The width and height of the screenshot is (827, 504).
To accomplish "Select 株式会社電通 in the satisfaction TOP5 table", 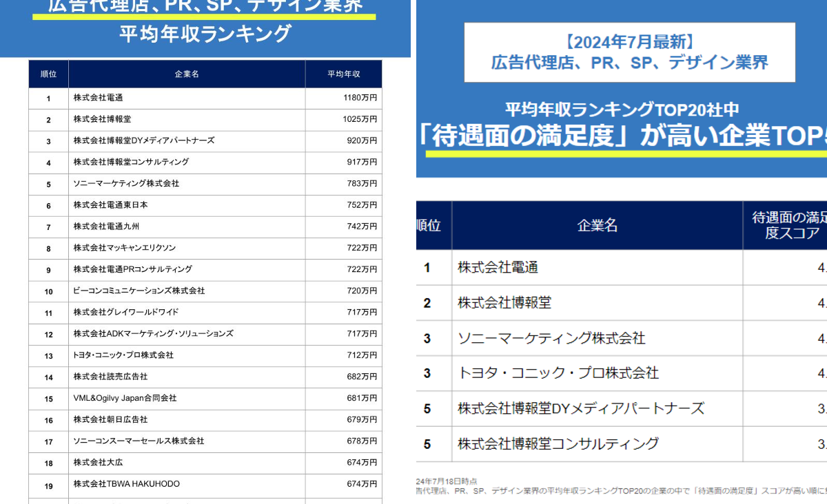I will pyautogui.click(x=498, y=268).
